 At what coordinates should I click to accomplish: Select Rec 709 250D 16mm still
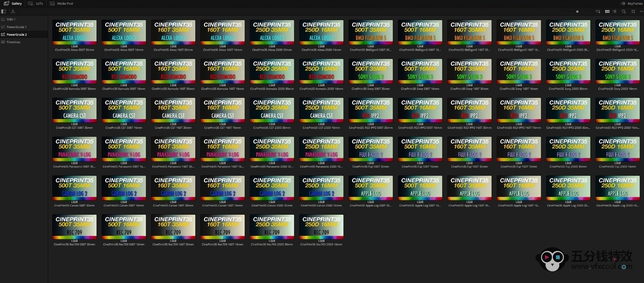click(321, 227)
